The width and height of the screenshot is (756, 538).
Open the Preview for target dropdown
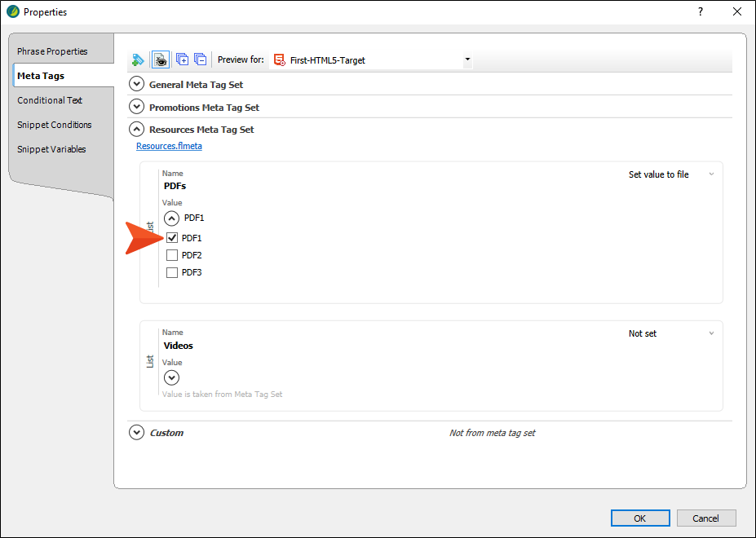pyautogui.click(x=466, y=60)
